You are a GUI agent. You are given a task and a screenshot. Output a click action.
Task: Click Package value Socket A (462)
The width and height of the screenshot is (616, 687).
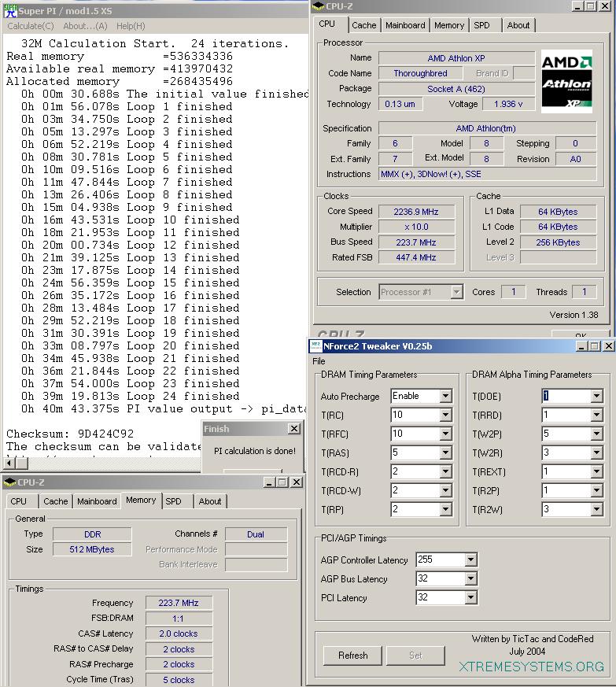456,89
